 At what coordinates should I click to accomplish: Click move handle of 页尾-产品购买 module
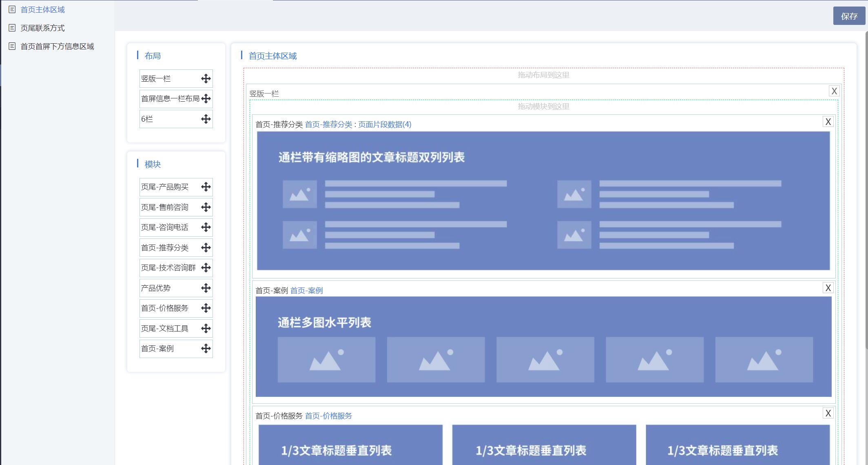[x=206, y=187]
